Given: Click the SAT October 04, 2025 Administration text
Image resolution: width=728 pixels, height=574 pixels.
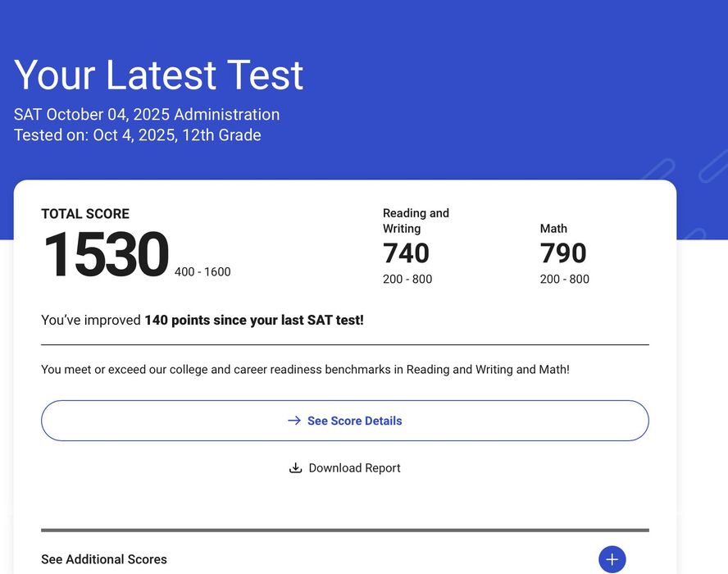Looking at the screenshot, I should (x=147, y=114).
